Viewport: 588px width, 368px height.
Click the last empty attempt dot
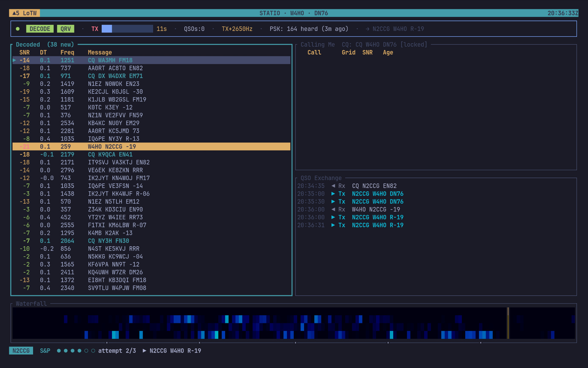point(93,351)
